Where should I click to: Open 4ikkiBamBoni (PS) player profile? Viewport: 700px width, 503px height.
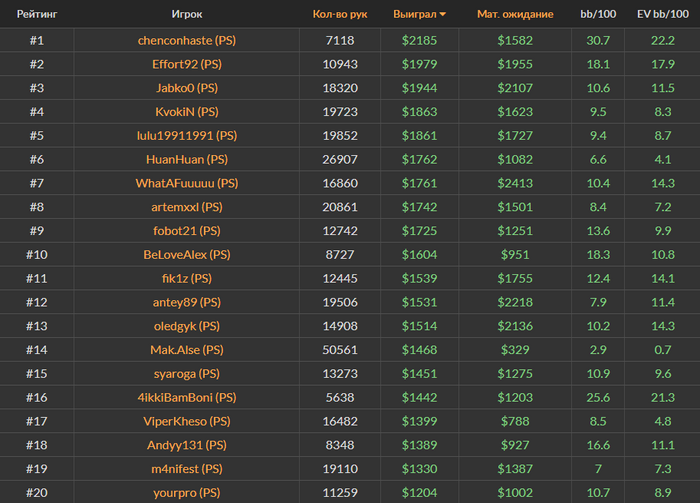[x=186, y=398]
